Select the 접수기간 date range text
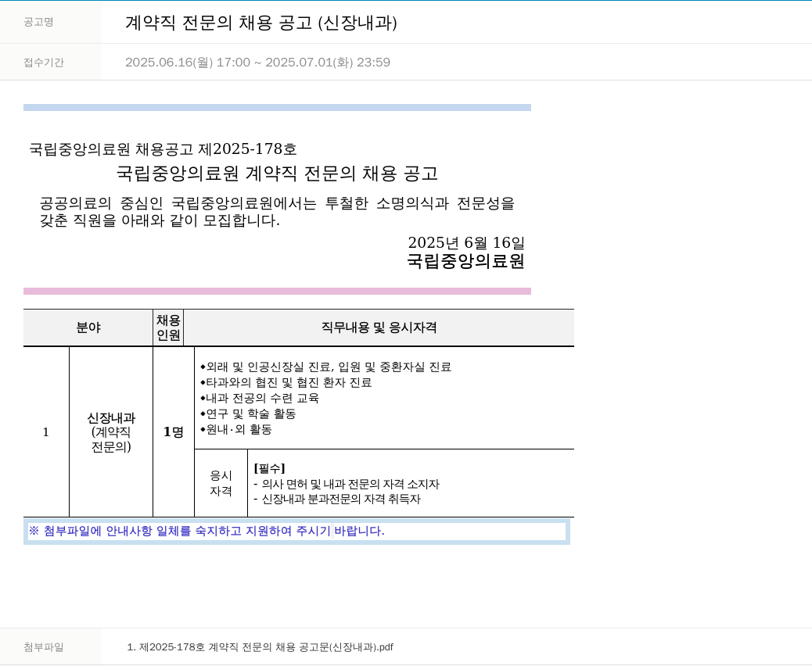This screenshot has height=666, width=812. pos(258,62)
